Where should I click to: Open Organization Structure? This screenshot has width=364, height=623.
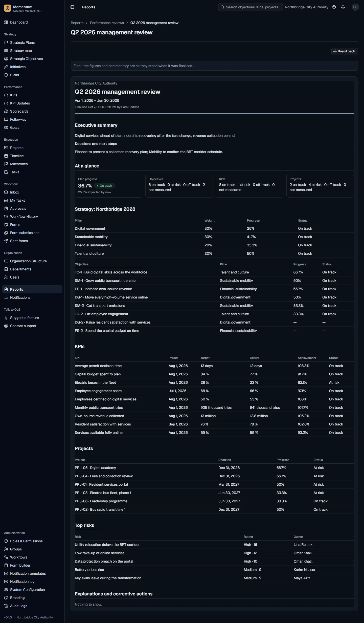coord(32,261)
